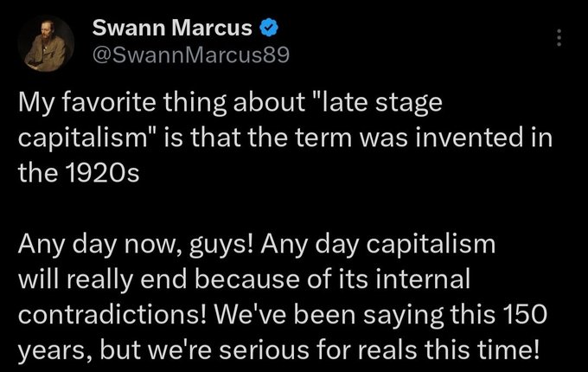Click the empty gap between tweet paragraphs
Image resolution: width=588 pixels, height=372 pixels.
click(285, 208)
